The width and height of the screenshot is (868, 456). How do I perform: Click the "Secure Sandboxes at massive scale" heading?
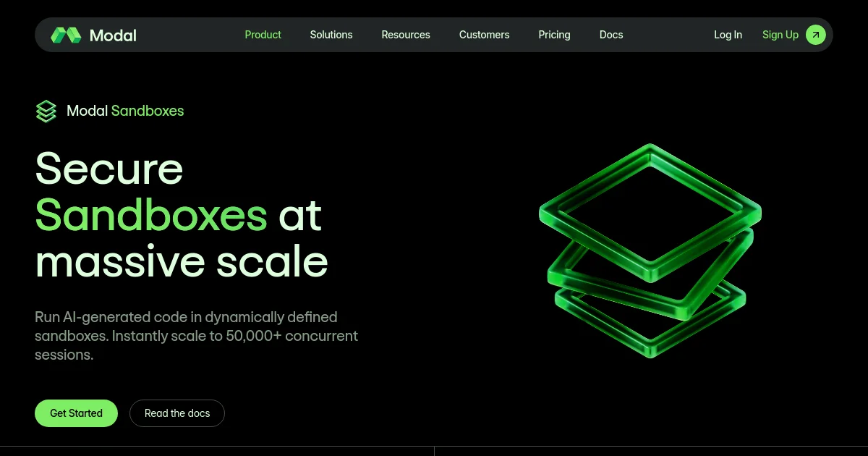[182, 215]
